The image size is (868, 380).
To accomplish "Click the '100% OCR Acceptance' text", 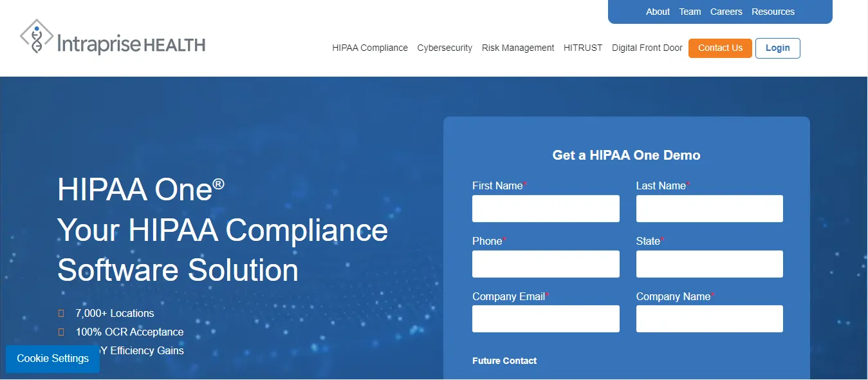I will (x=129, y=332).
